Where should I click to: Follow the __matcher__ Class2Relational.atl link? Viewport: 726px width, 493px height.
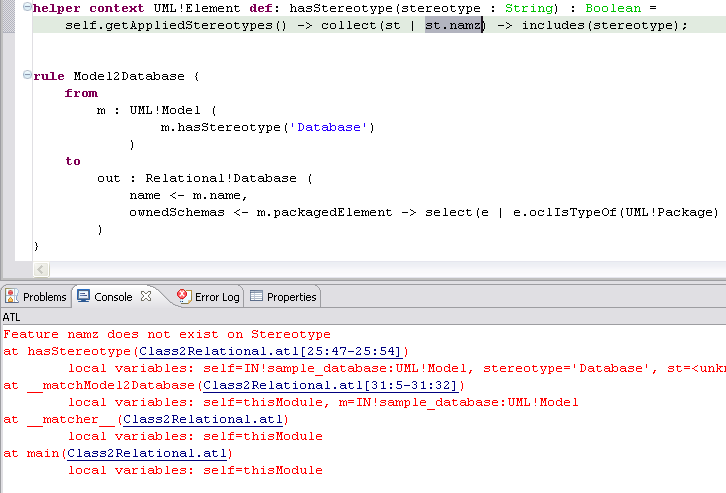coord(203,419)
